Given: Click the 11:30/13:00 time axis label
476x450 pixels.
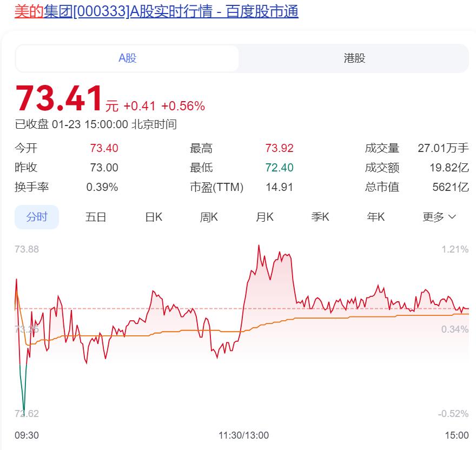Looking at the screenshot, I should click(244, 435).
